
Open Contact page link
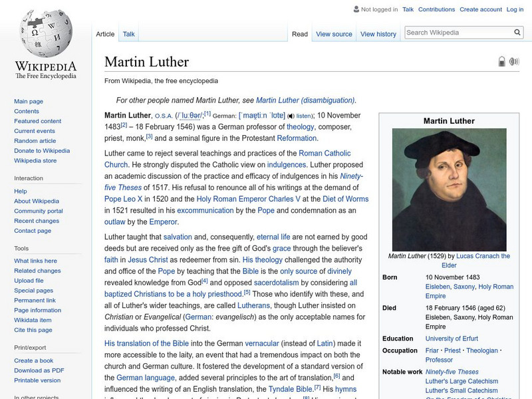click(33, 230)
